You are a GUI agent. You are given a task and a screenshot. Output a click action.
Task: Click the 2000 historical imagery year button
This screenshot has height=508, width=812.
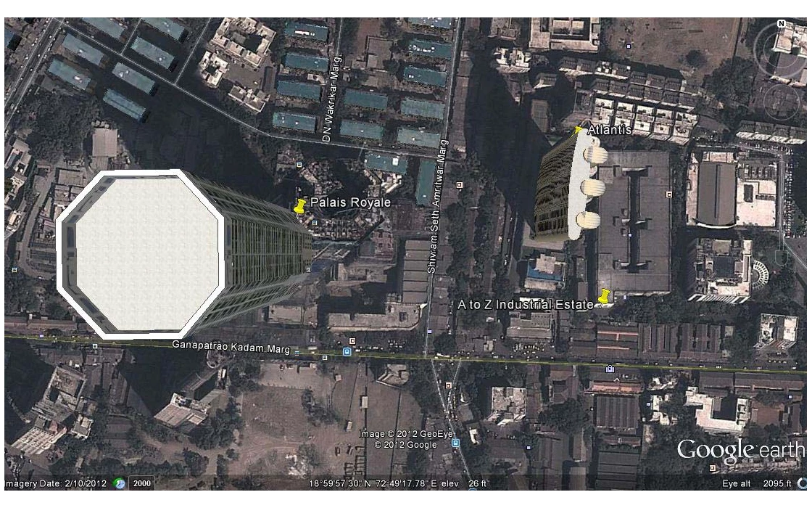tap(142, 483)
